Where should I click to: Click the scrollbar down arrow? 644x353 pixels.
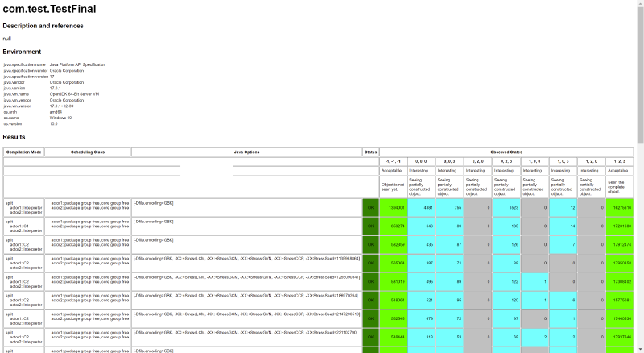point(640,349)
